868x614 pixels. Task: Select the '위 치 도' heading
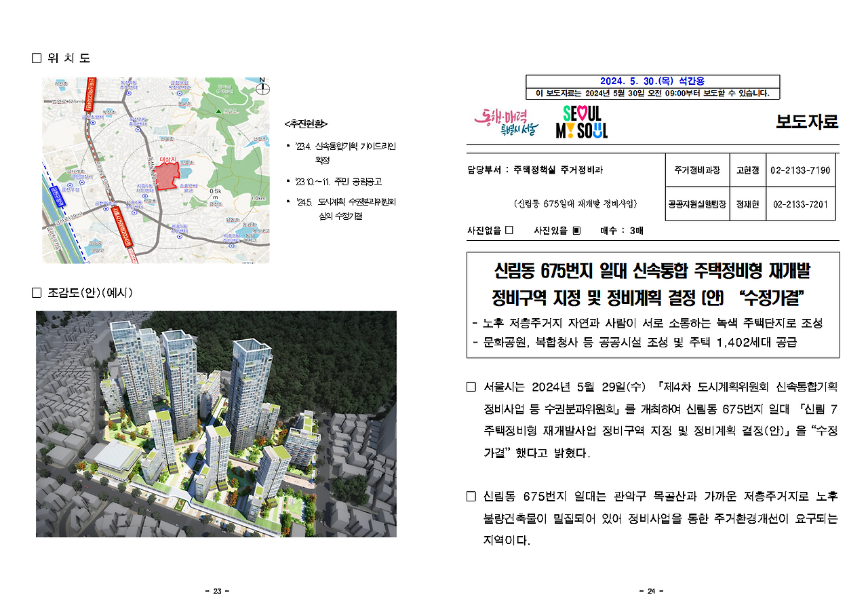pyautogui.click(x=68, y=58)
